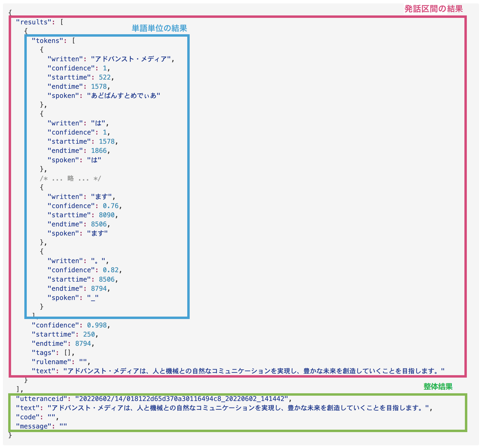Click the segment starttime value 250
This screenshot has width=482, height=448.
[89, 334]
